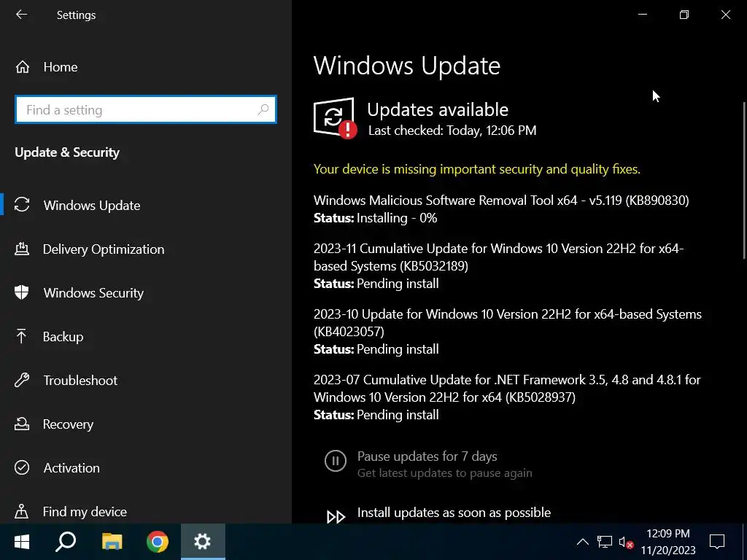This screenshot has width=747, height=560.
Task: Click the .NET Framework update KB5028937 entry
Action: pos(507,388)
